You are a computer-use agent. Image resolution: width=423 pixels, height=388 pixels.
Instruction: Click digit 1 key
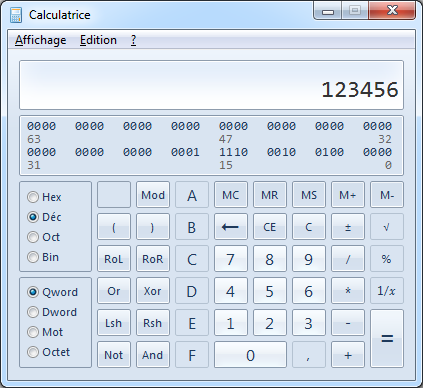click(231, 323)
